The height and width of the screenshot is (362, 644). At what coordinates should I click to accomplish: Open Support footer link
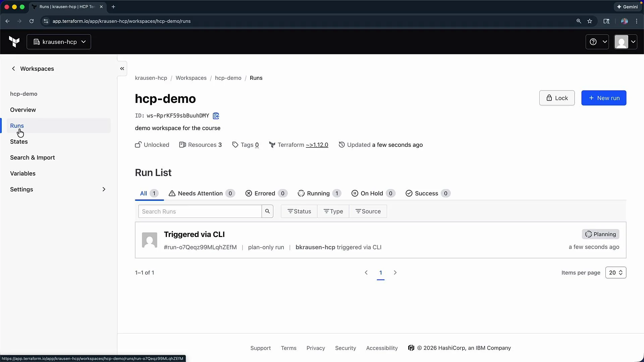261,348
